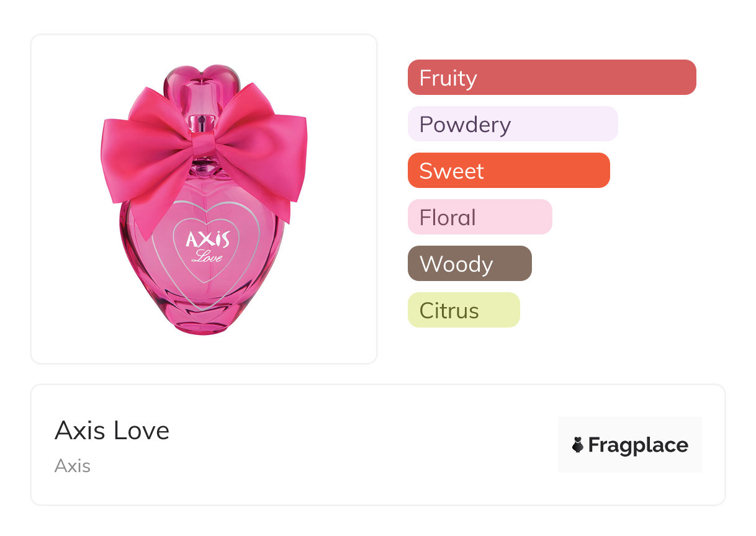
Task: Pick the Floral accord bar
Action: click(480, 217)
